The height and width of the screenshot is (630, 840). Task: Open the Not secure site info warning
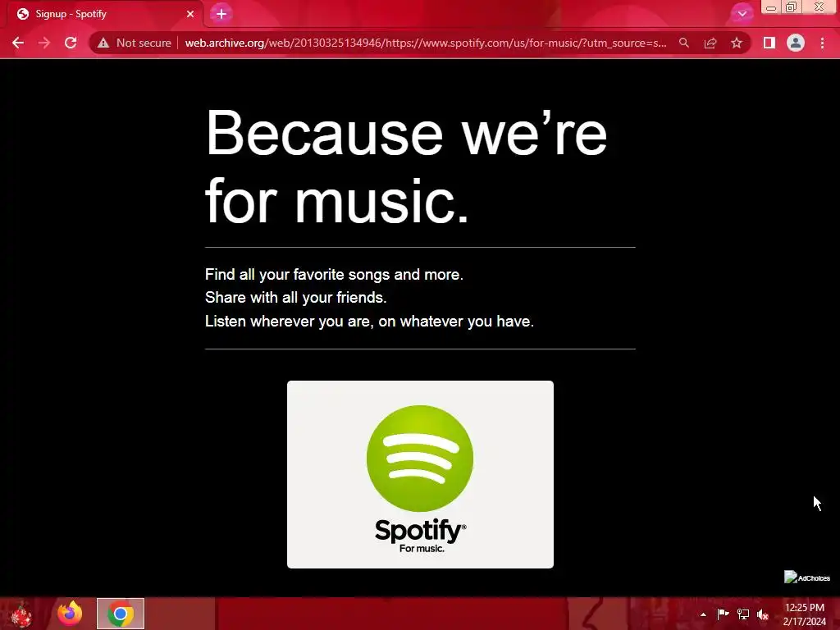pyautogui.click(x=135, y=43)
